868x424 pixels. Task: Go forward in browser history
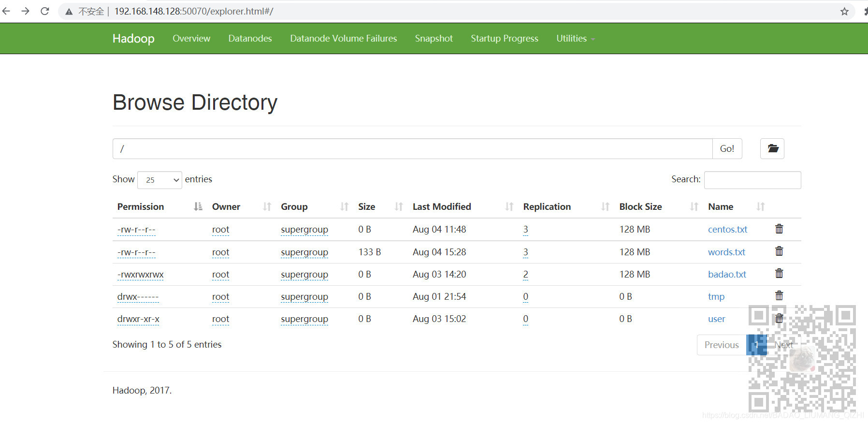26,11
